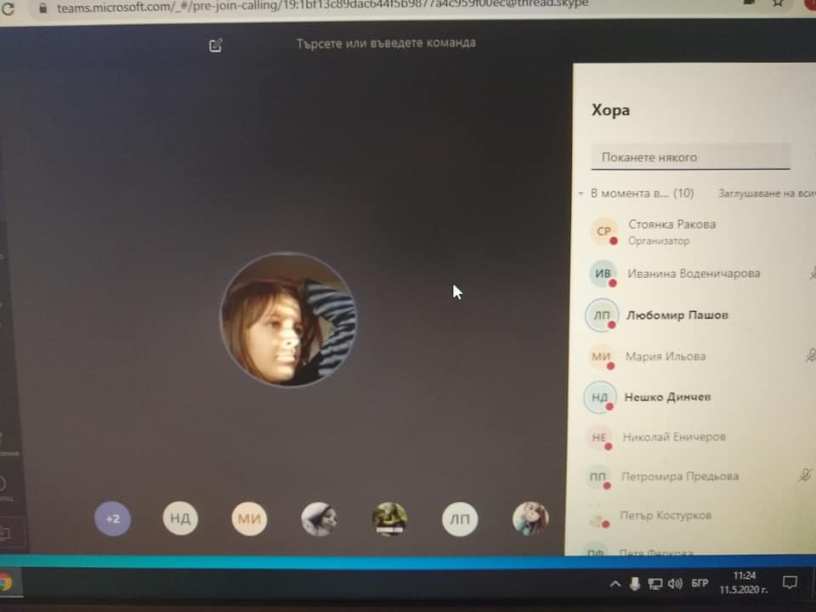816x612 pixels.
Task: Click the taskbar volume speaker icon
Action: 675,584
